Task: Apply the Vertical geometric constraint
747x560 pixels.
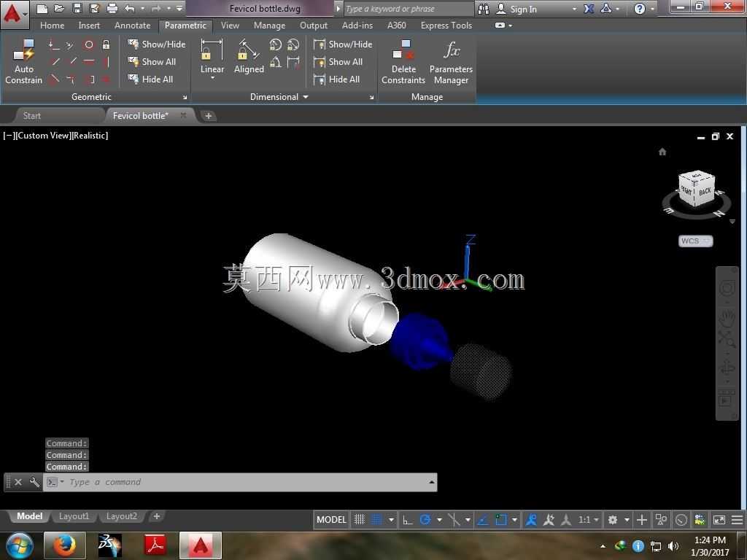Action: point(107,61)
